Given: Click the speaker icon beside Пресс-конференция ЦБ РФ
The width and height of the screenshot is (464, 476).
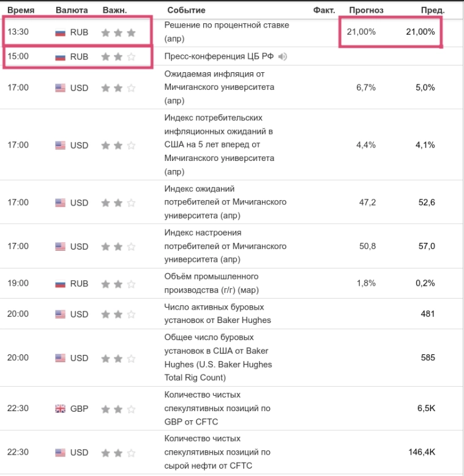Looking at the screenshot, I should 282,56.
